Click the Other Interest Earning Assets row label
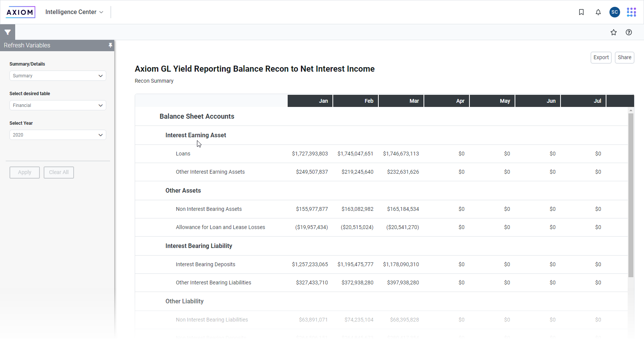The image size is (644, 339). click(210, 172)
